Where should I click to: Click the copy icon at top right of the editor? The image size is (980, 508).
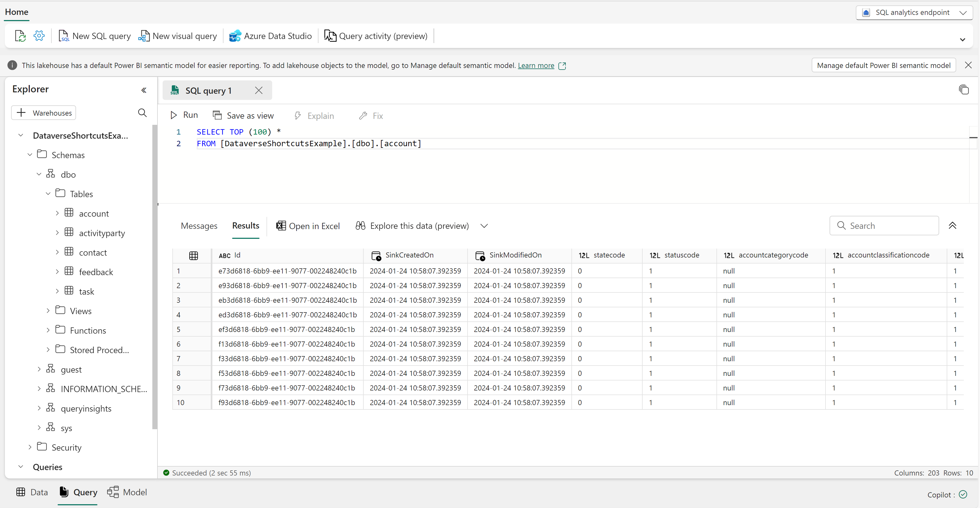click(x=963, y=90)
